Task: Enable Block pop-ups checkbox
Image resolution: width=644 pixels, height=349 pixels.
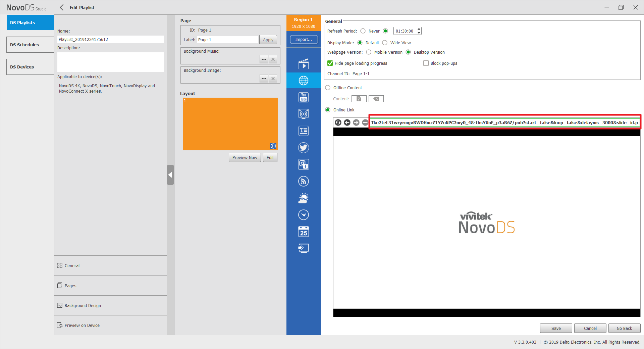Action: (x=426, y=63)
